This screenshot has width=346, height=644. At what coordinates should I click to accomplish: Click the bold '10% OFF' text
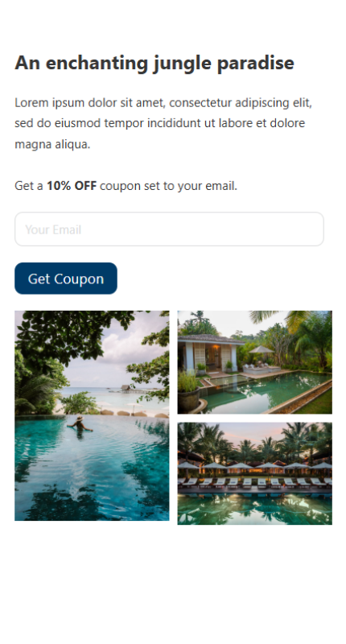(72, 186)
